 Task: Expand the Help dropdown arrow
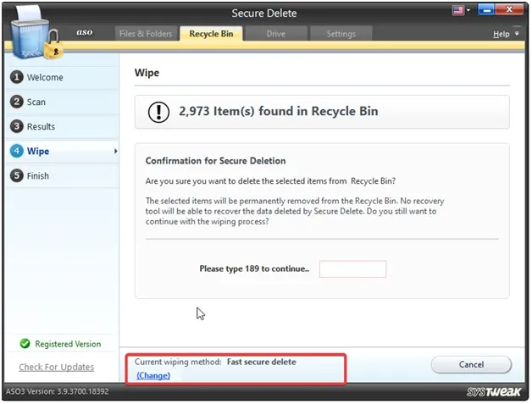pos(517,34)
